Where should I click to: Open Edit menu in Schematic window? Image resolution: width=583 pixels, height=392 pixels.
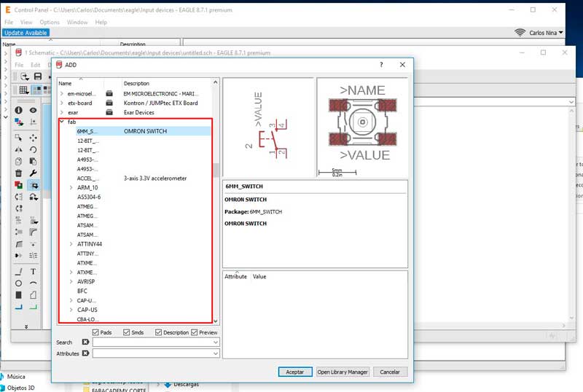pos(35,65)
